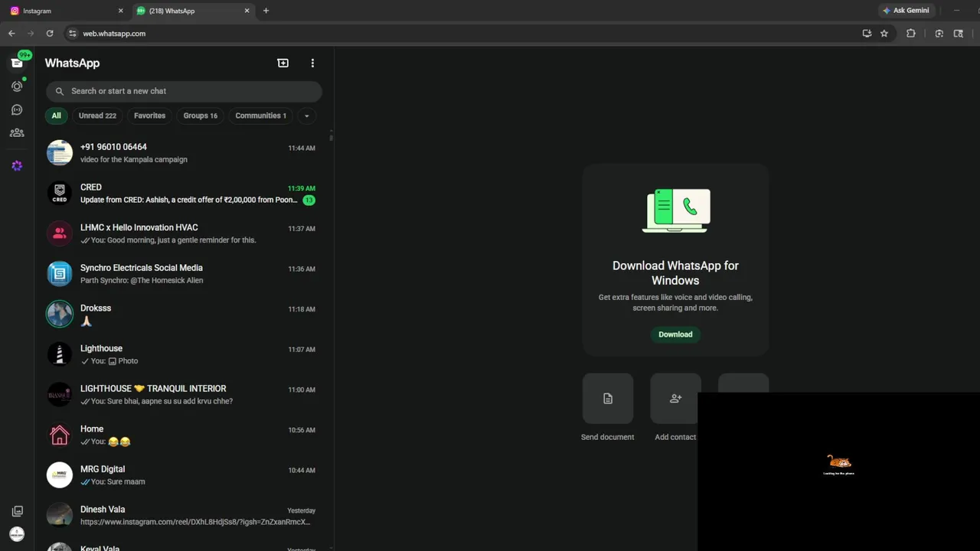The width and height of the screenshot is (980, 551).
Task: Focus the Search or start a new chat field
Action: click(184, 91)
